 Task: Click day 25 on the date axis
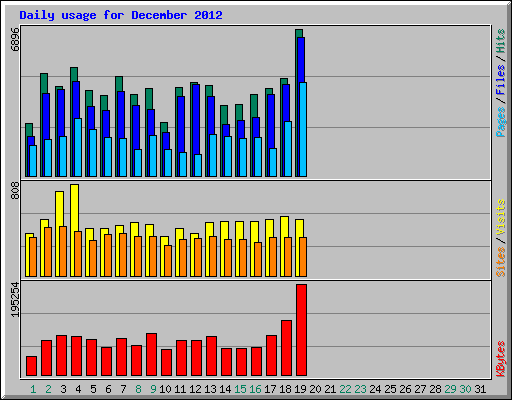(x=390, y=389)
